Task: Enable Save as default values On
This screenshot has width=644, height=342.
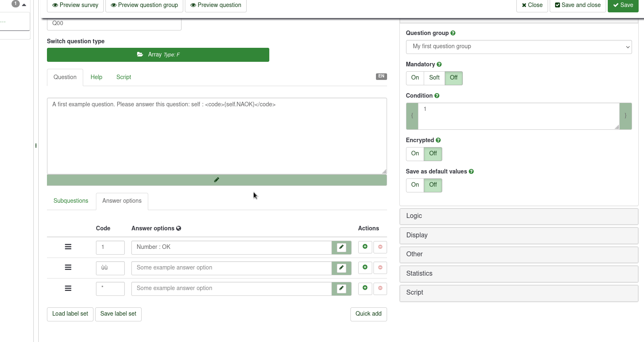Action: pyautogui.click(x=415, y=185)
